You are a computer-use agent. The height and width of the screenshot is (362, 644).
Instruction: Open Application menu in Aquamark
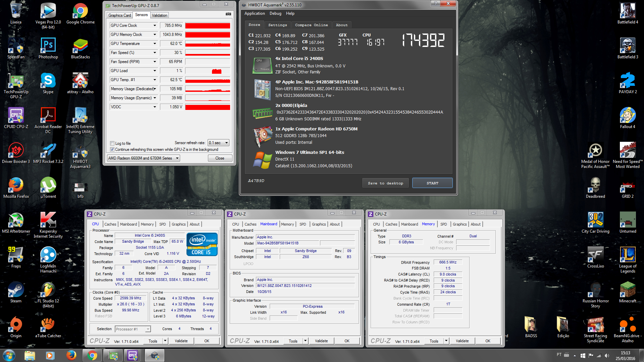(x=255, y=13)
